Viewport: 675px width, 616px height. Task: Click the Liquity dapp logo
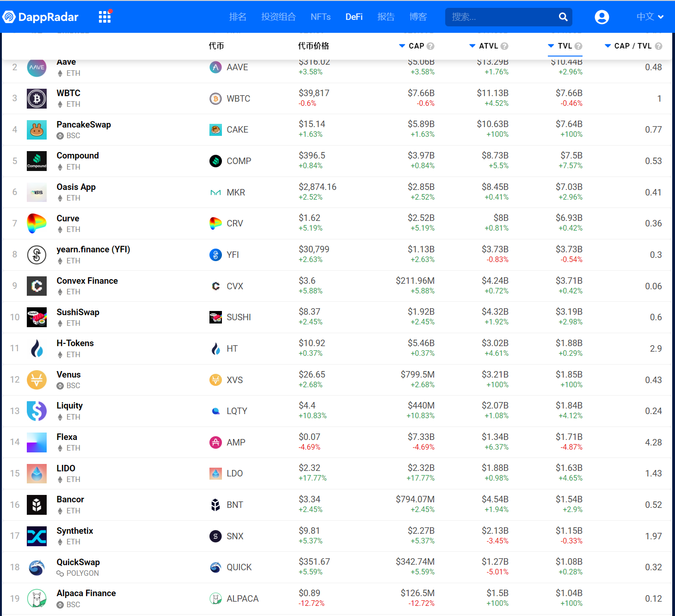coord(37,411)
